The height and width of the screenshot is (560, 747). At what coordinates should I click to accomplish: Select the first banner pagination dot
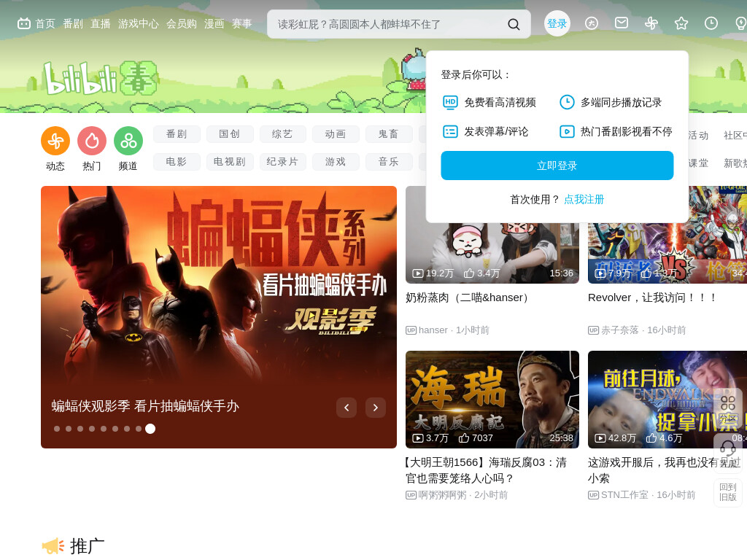click(x=57, y=429)
